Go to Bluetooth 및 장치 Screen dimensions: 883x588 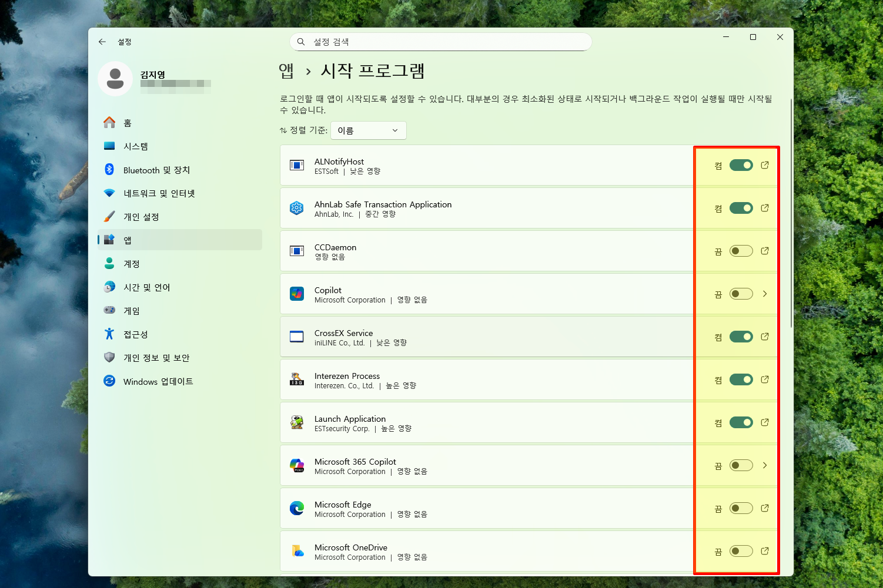click(180, 170)
